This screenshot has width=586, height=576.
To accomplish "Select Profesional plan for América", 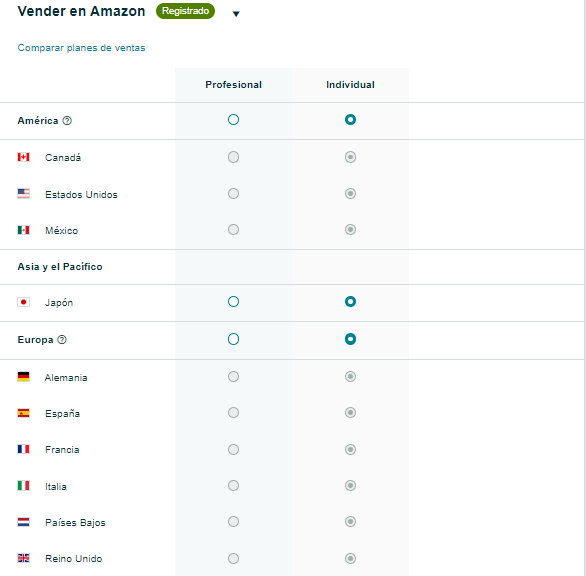I will (233, 120).
